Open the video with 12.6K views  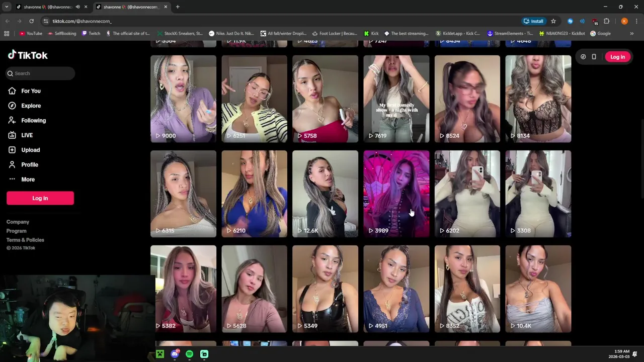click(x=325, y=194)
